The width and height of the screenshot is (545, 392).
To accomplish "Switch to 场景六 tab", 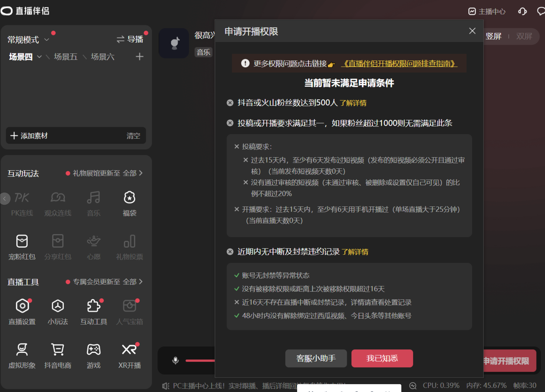I will (103, 57).
